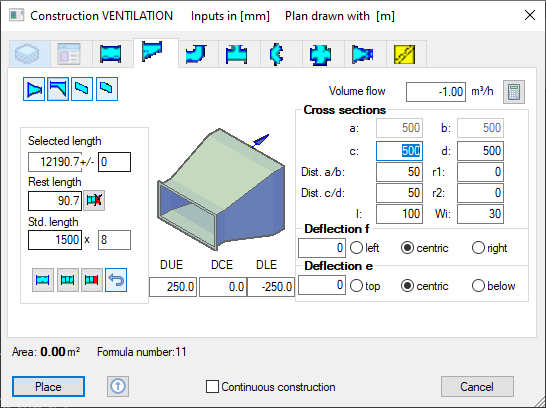Screen dimensions: 546x408
Task: Click the Volume flow input field
Action: click(x=436, y=92)
